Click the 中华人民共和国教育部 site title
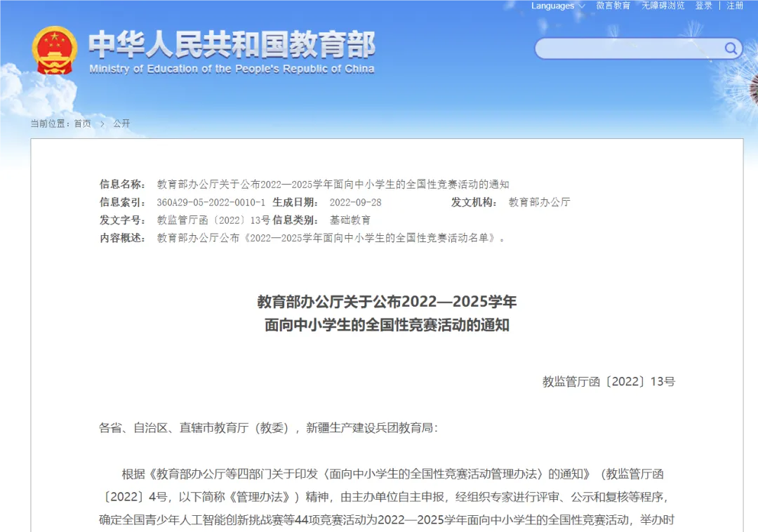Screen dimensions: 758x532 click(232, 44)
